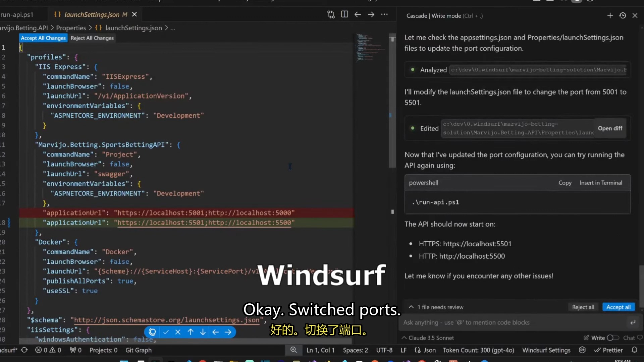Click Properties in the breadcrumb path
Screen dimensions: 644x362
[71, 28]
